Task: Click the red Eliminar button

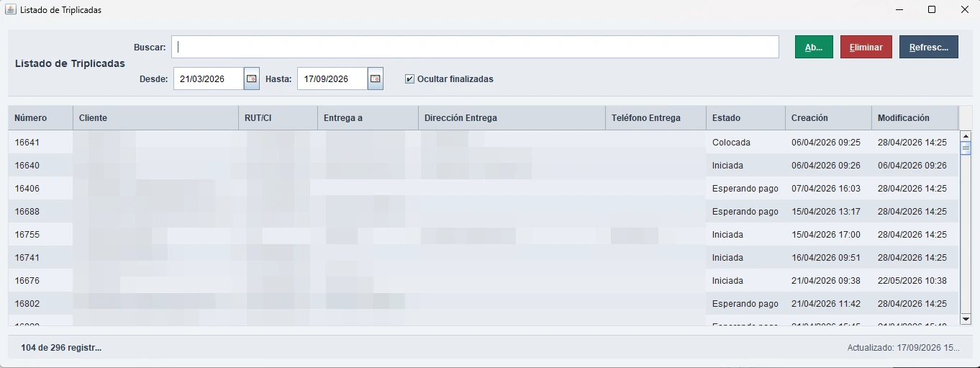Action: [866, 47]
